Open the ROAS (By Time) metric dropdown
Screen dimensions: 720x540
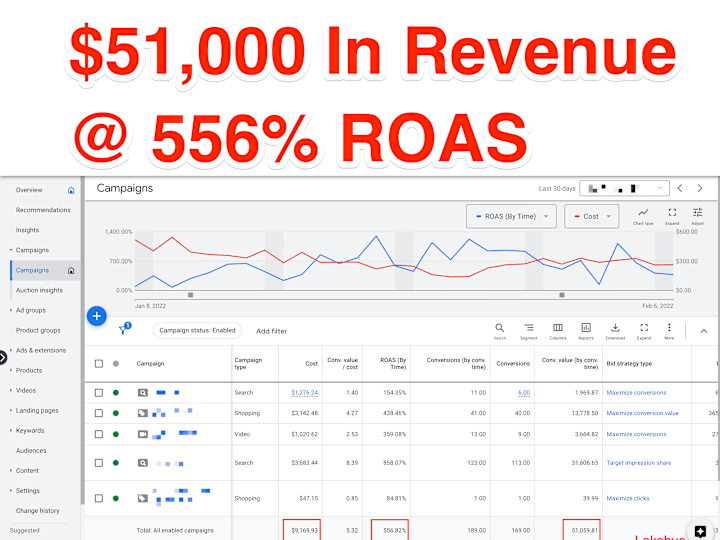[x=511, y=216]
